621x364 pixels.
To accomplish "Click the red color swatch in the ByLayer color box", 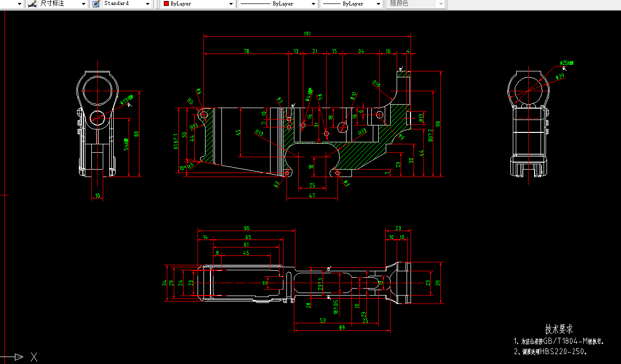I will [x=166, y=3].
